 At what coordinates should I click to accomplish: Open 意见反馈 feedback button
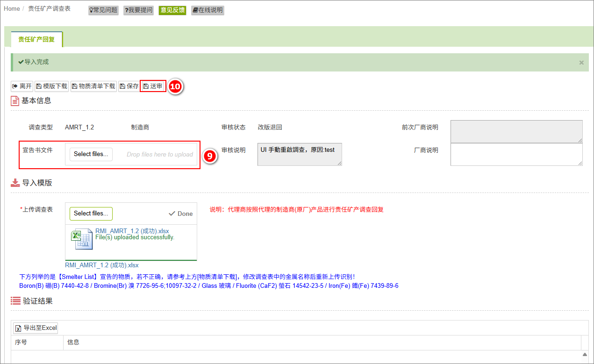(x=172, y=10)
